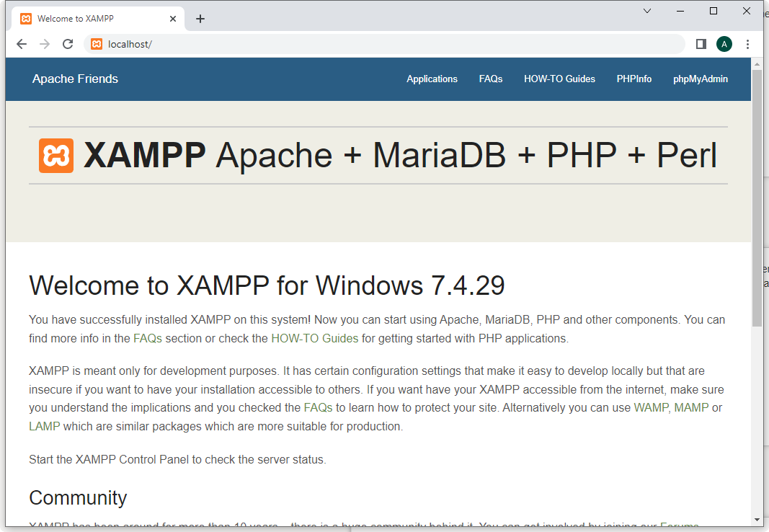Click the Apache Friends brand link
The width and height of the screenshot is (769, 532).
[x=75, y=79]
